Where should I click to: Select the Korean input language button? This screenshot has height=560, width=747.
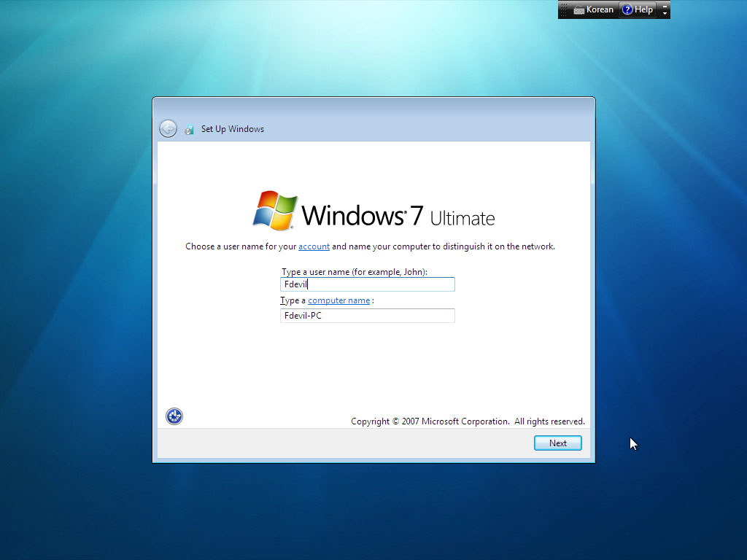(594, 9)
